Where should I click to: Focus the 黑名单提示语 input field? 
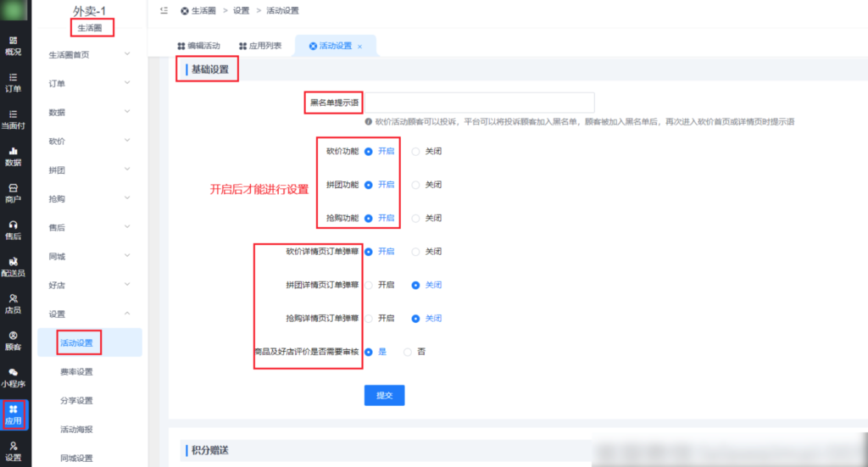click(480, 103)
